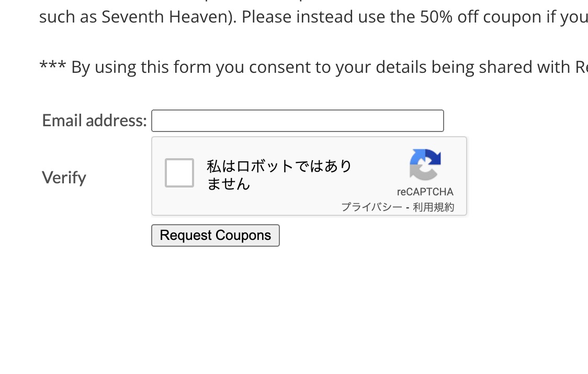This screenshot has width=588, height=374.
Task: Click the reCAPTCHA arrows logo icon
Action: (425, 164)
